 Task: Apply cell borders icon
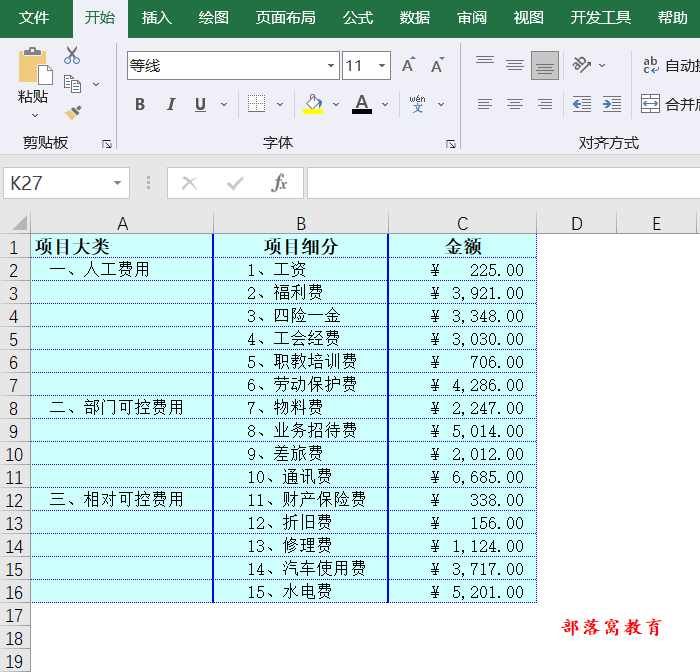point(256,104)
